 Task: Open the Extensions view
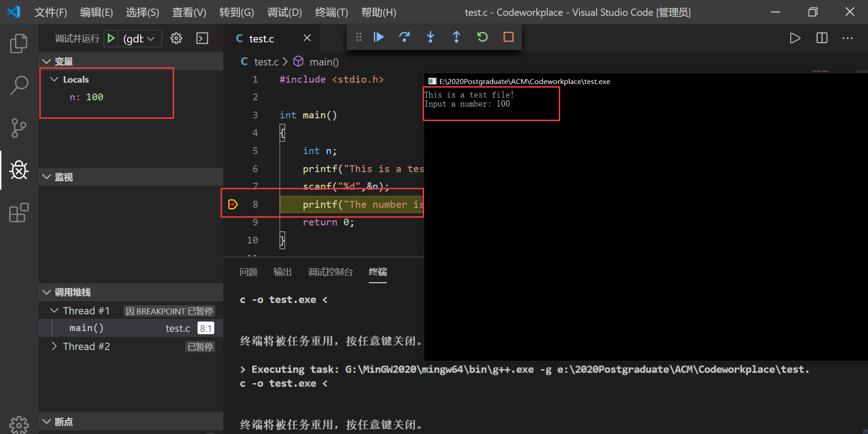[x=19, y=212]
